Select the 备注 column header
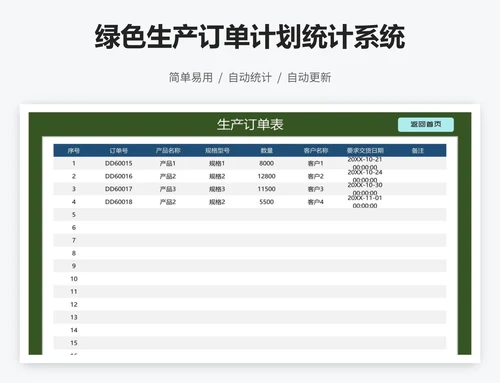The image size is (500, 383). (417, 151)
